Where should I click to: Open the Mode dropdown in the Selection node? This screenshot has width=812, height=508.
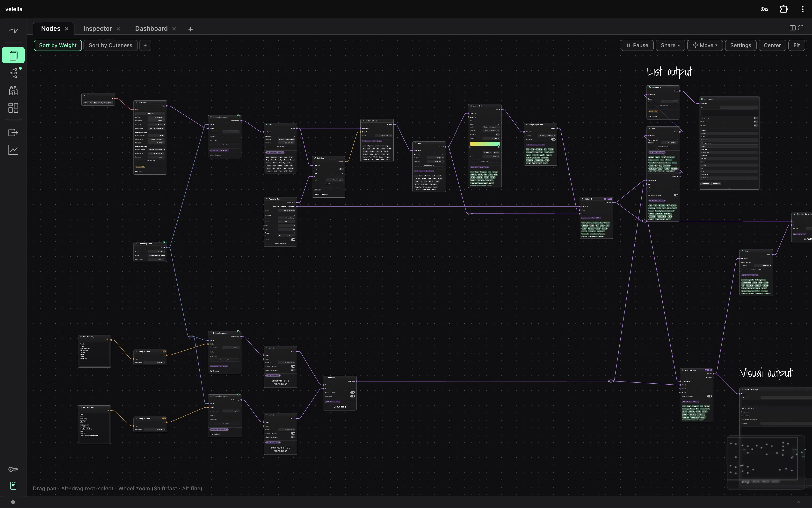pos(335,180)
